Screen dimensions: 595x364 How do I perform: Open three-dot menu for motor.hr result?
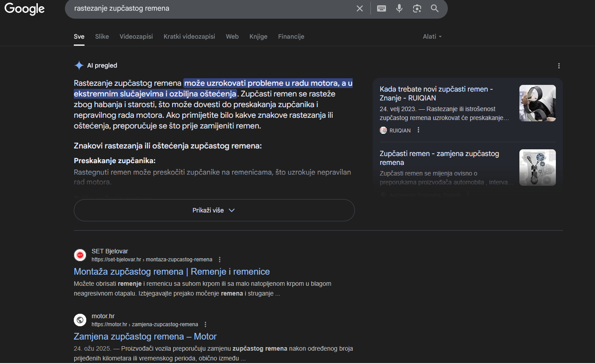pyautogui.click(x=205, y=324)
